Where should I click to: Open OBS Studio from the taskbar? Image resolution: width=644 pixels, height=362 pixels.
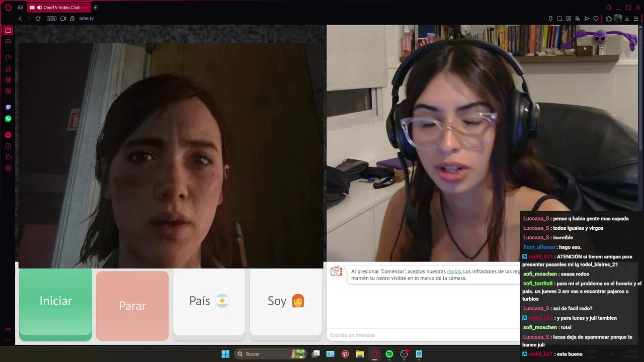(x=404, y=354)
